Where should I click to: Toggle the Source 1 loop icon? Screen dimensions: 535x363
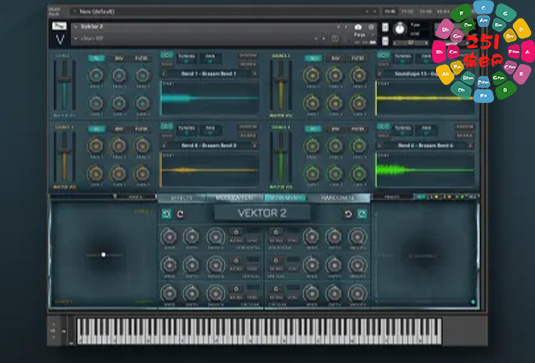pos(167,55)
